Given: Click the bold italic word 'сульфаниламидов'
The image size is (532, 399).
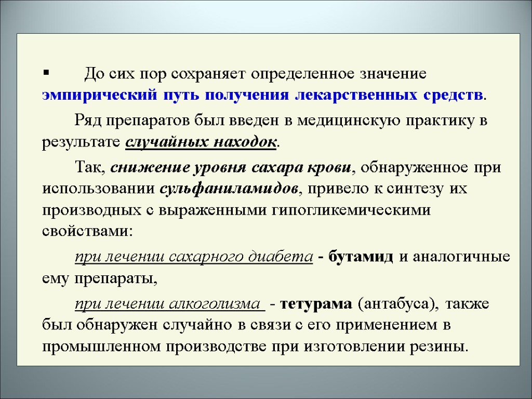Looking at the screenshot, I should pos(229,189).
